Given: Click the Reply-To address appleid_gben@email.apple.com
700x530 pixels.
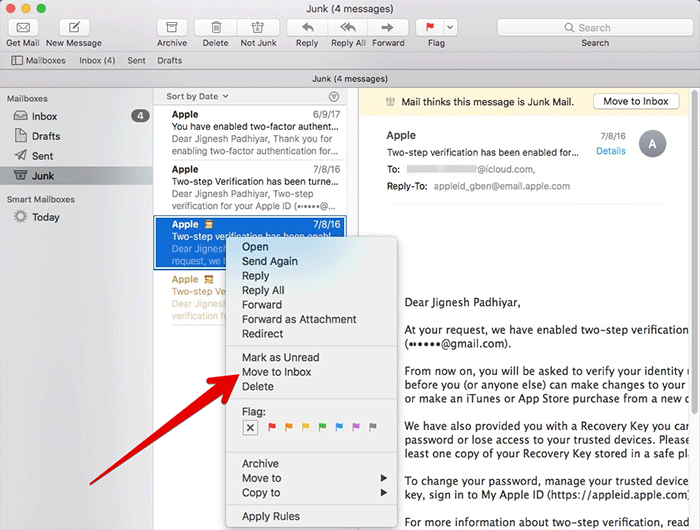Looking at the screenshot, I should point(502,186).
